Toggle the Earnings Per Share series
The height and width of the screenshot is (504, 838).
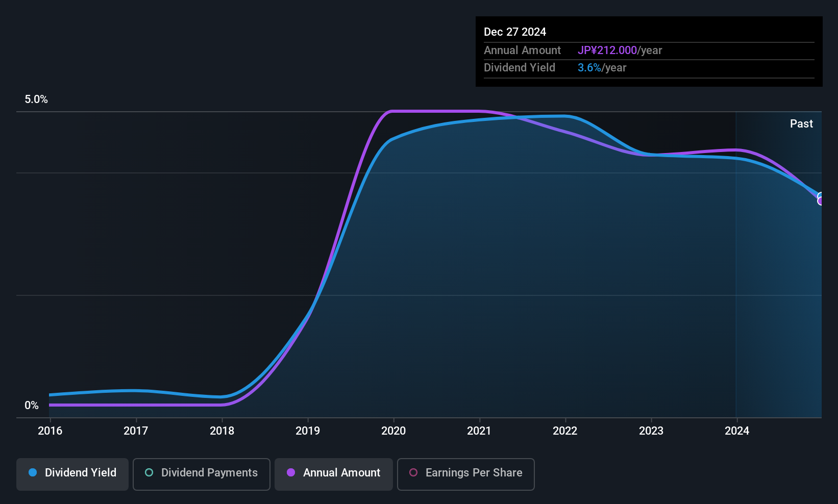click(466, 474)
